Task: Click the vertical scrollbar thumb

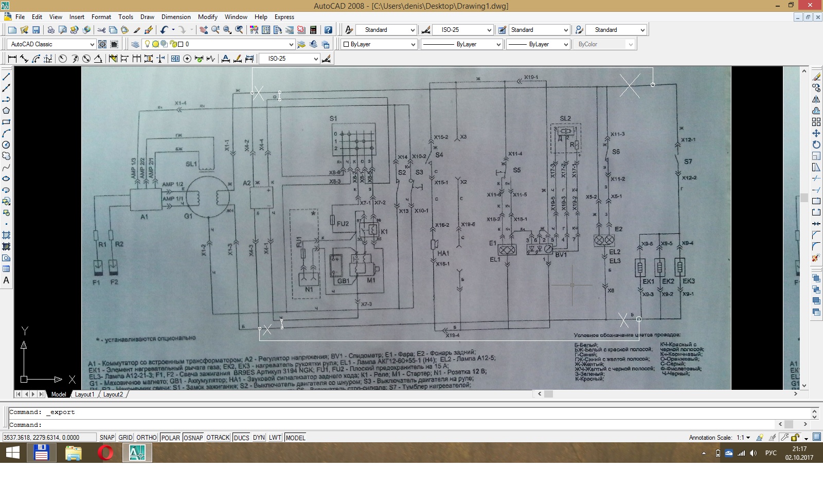Action: click(x=804, y=198)
